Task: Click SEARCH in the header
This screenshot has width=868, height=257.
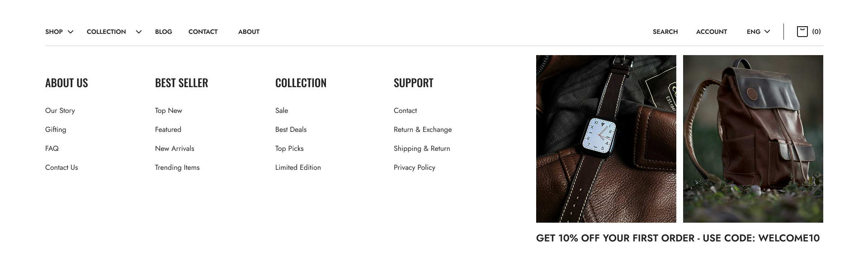Action: pyautogui.click(x=665, y=32)
